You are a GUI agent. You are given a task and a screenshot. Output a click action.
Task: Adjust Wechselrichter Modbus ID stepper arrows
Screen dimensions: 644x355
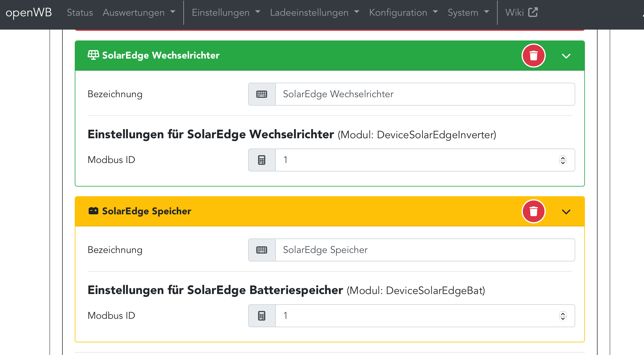point(563,160)
